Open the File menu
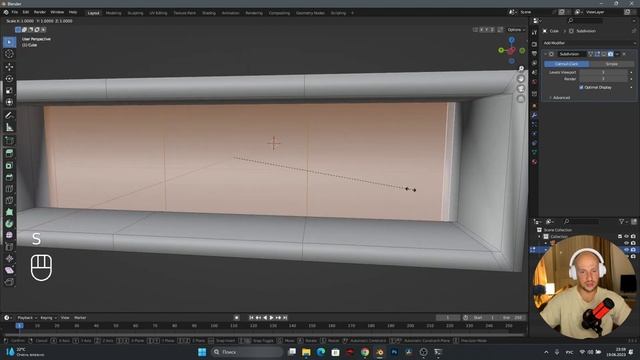 (x=15, y=12)
